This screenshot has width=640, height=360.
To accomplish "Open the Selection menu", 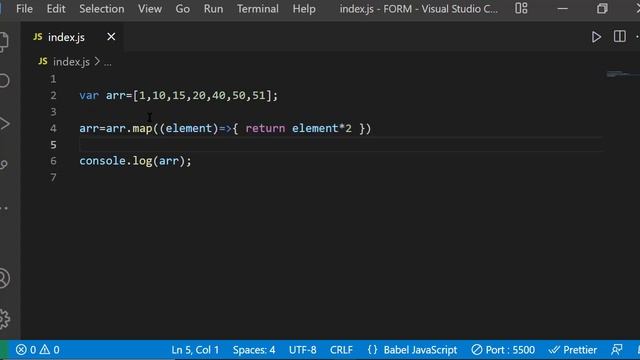I will coord(102,9).
